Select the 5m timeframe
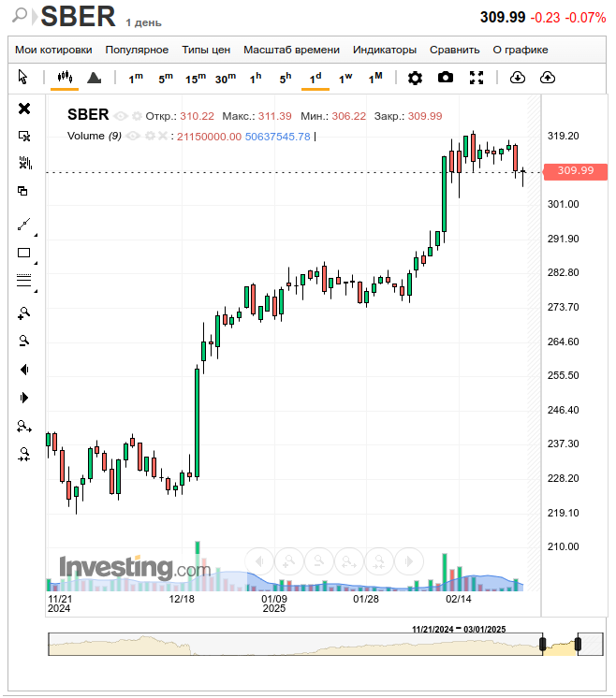Viewport: 616px width, 698px height. [166, 79]
